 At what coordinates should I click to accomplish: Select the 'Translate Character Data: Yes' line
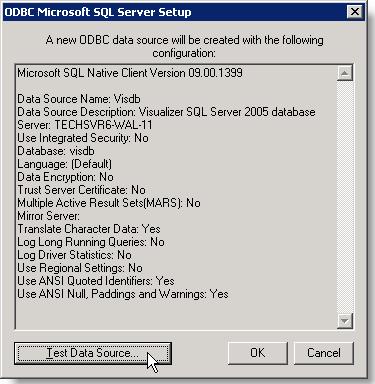[89, 229]
